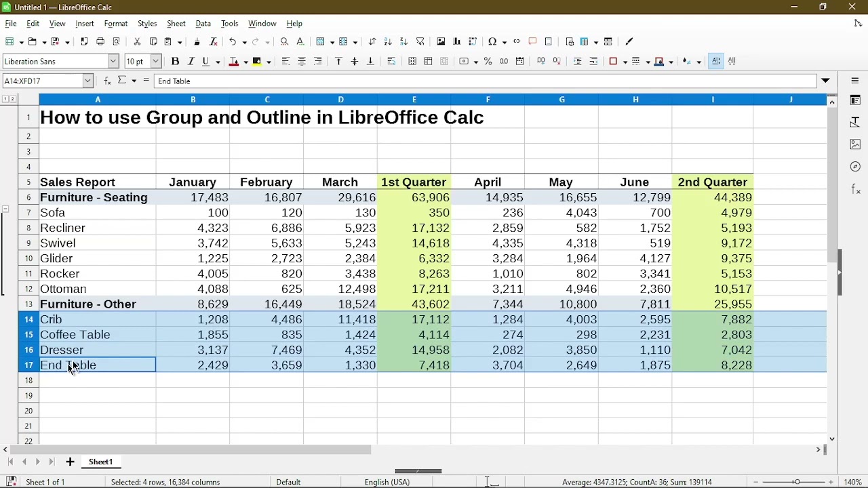Click outline level 1 button

[5, 100]
